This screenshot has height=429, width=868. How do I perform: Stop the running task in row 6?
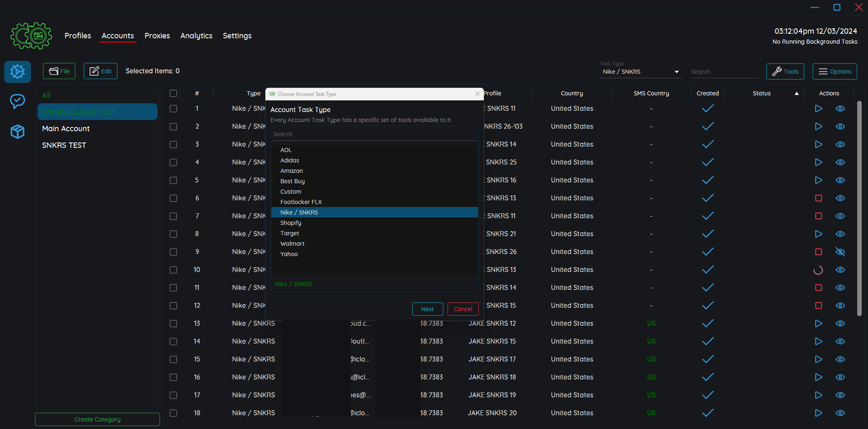(818, 198)
